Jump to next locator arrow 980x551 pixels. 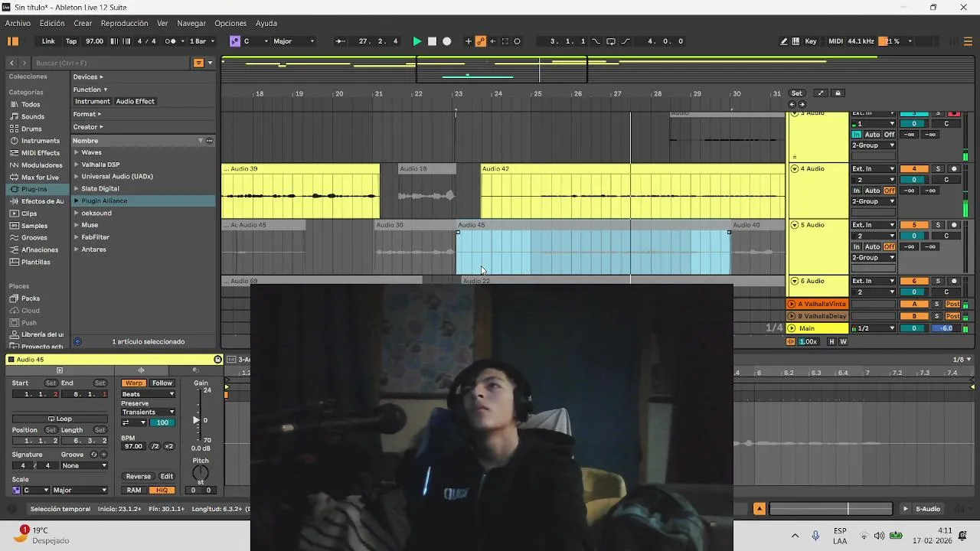[x=802, y=104]
